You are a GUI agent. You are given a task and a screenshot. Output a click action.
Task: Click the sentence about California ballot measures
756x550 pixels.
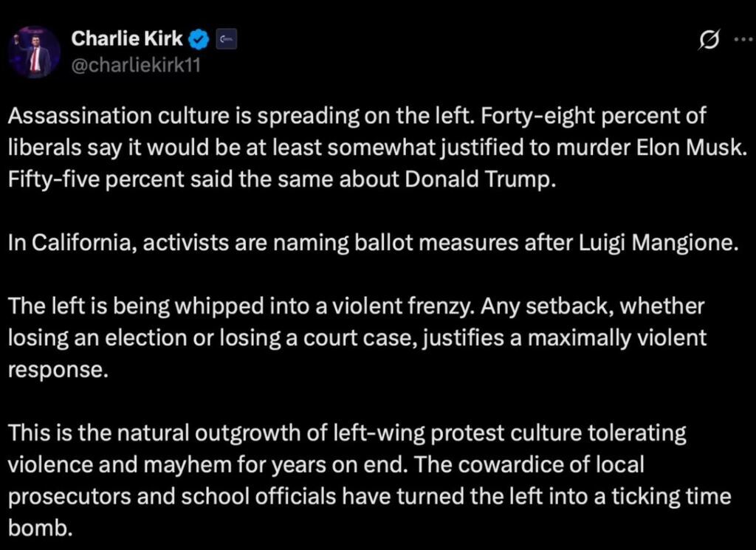(373, 244)
